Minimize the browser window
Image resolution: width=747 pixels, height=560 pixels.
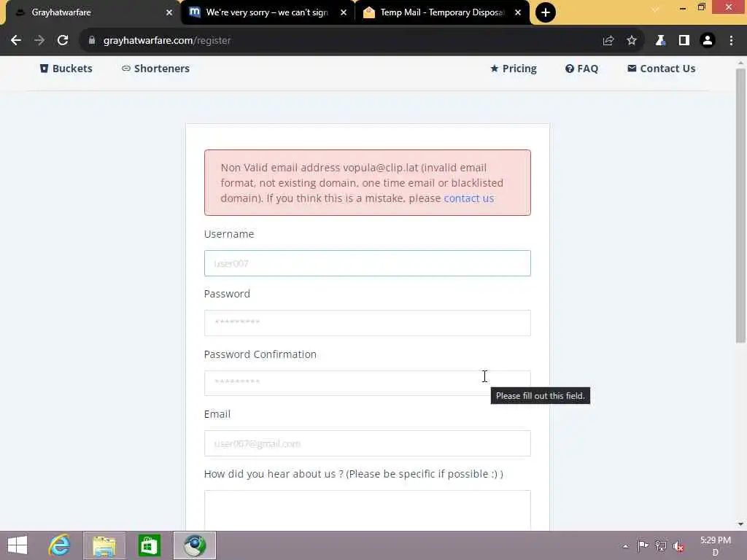pos(682,7)
